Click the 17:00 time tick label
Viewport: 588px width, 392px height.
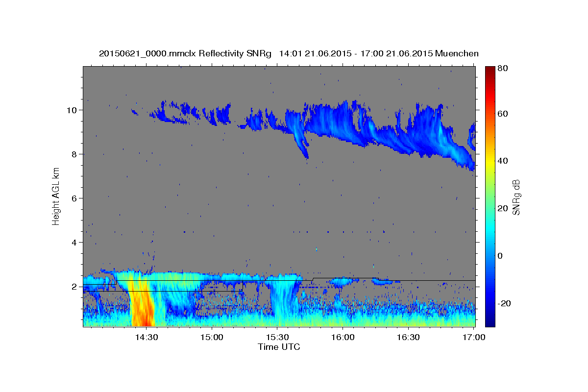point(474,337)
